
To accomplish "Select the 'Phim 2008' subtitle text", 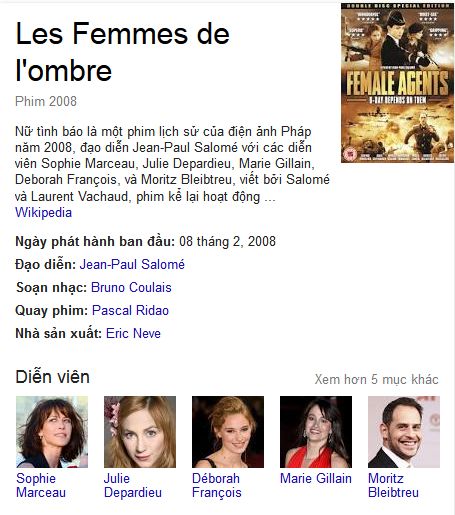I will click(x=46, y=101).
